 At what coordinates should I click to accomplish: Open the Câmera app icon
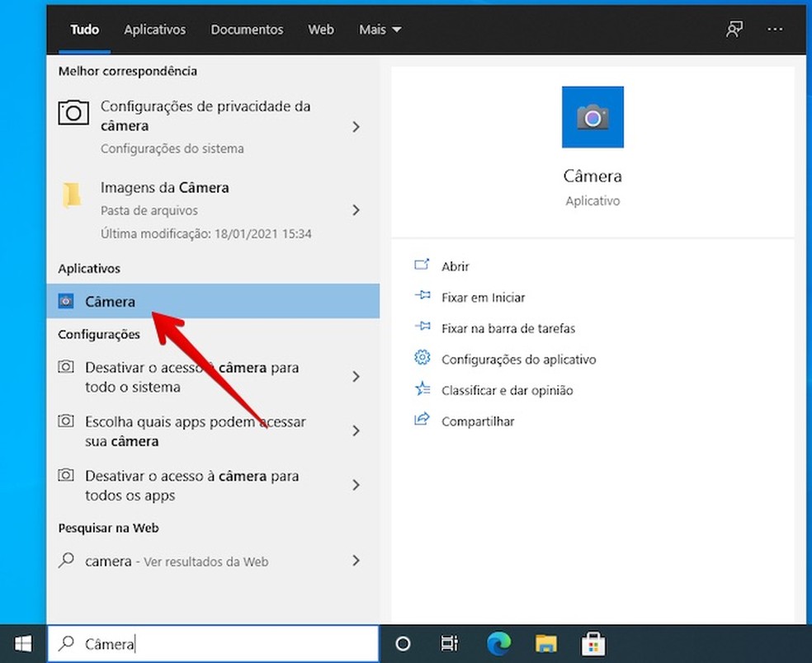(x=592, y=117)
